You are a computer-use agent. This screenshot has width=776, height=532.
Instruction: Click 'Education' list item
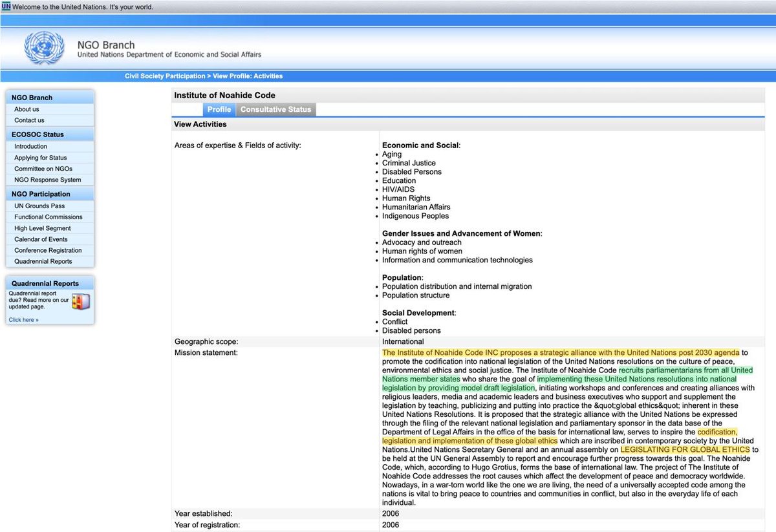click(399, 181)
